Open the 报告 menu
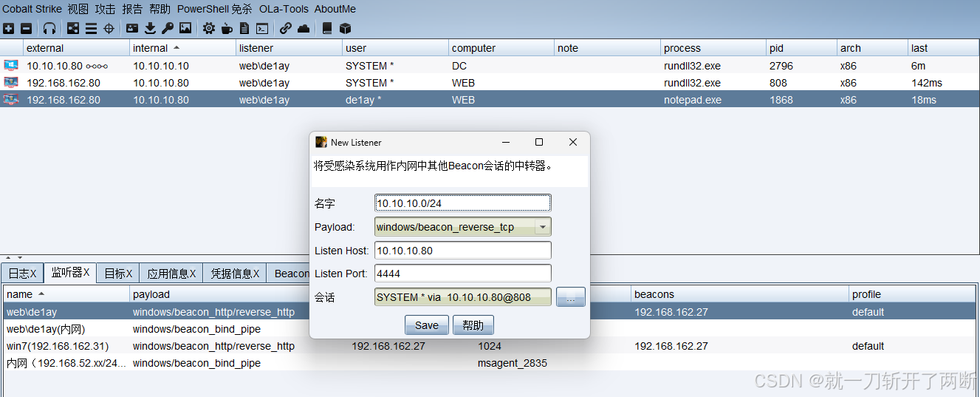 coord(132,9)
